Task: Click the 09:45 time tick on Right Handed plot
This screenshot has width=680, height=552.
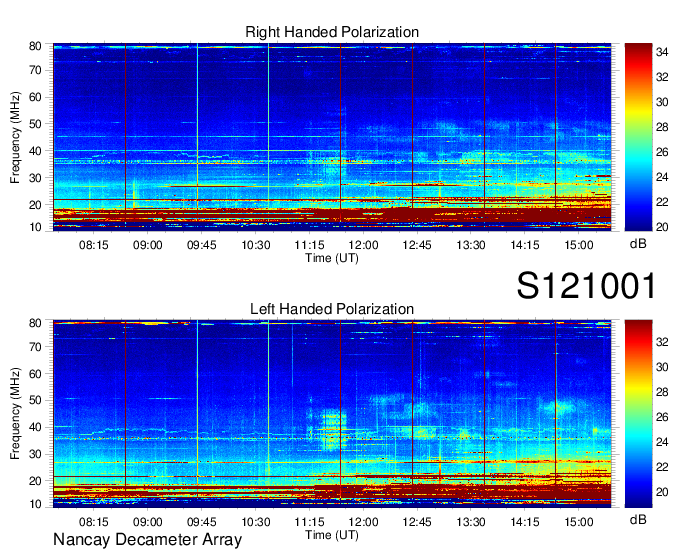Action: 201,245
